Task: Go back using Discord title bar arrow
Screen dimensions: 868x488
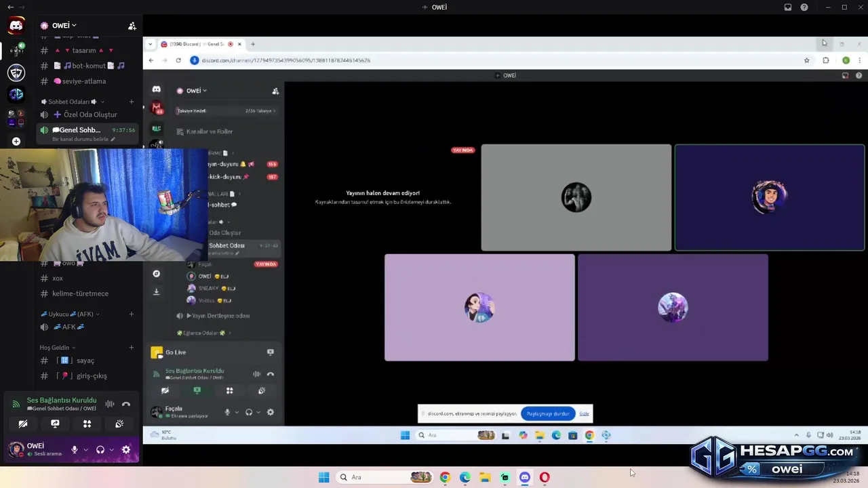Action: click(10, 7)
